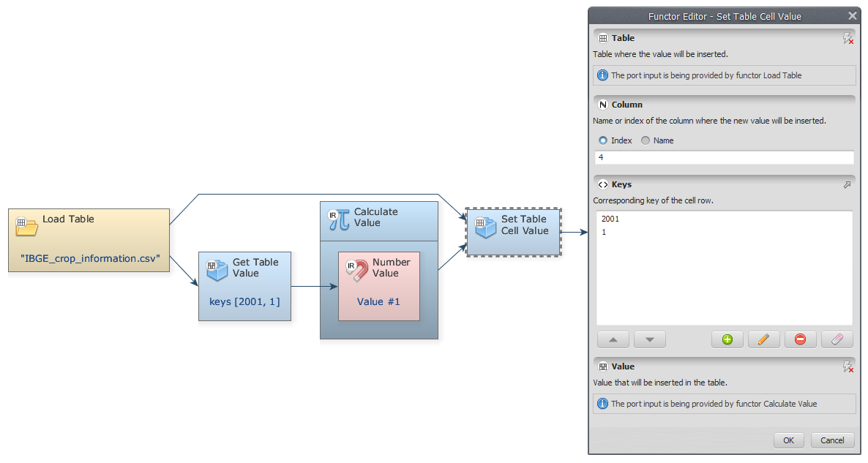Click the column index input field
This screenshot has height=463, width=868.
click(724, 157)
